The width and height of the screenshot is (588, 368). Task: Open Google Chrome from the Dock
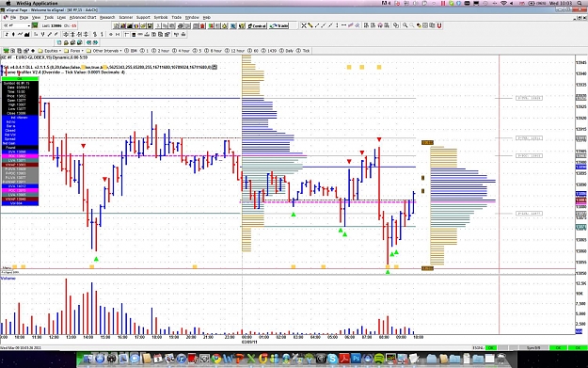tap(216, 359)
